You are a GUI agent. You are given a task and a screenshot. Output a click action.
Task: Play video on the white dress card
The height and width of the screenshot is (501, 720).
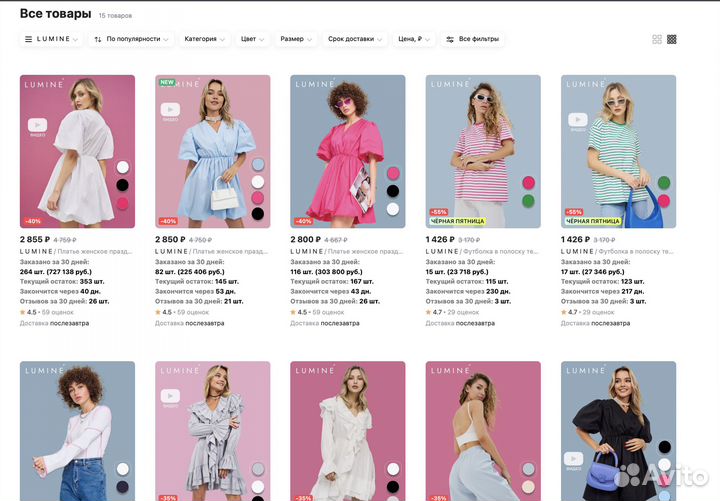click(x=37, y=125)
